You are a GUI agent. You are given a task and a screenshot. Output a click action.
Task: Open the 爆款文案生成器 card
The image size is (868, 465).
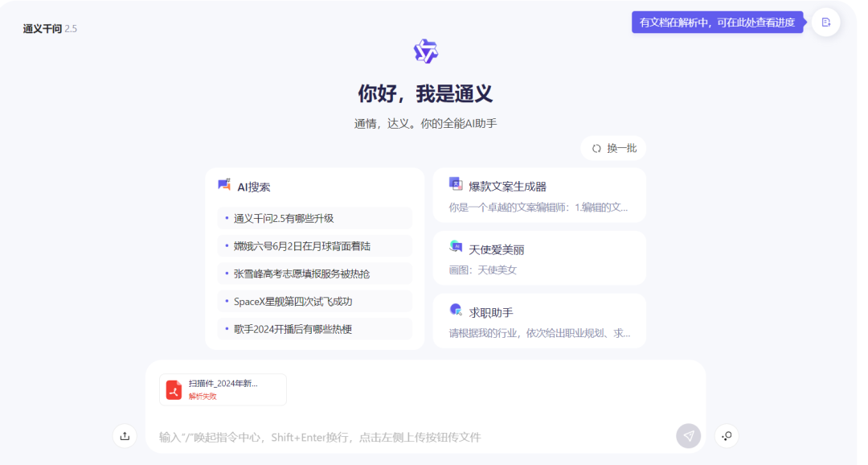(539, 195)
